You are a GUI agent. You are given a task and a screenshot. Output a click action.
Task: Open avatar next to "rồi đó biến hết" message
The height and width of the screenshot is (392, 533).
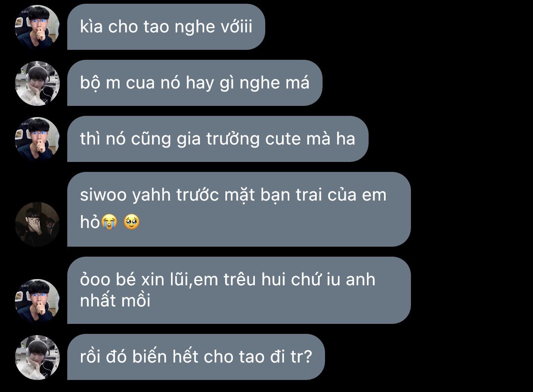[x=37, y=357]
